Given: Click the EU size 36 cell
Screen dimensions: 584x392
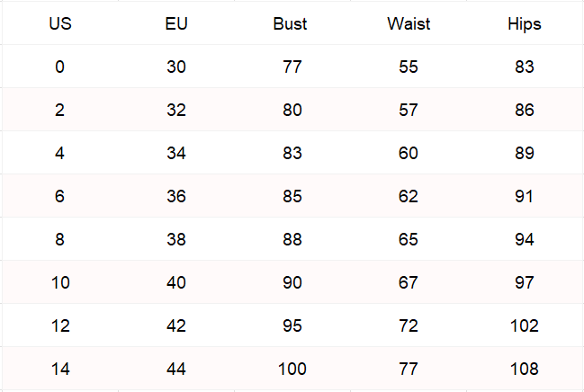Looking at the screenshot, I should (x=176, y=196).
